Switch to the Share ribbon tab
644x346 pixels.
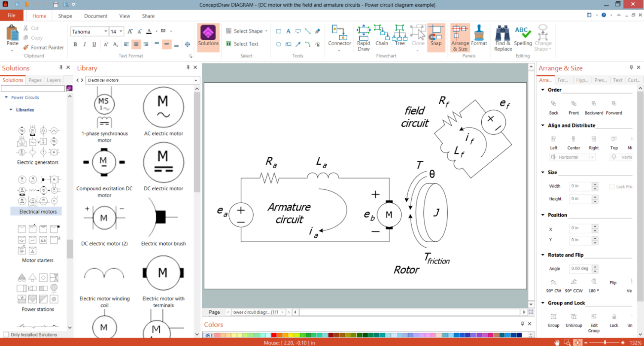pyautogui.click(x=148, y=16)
